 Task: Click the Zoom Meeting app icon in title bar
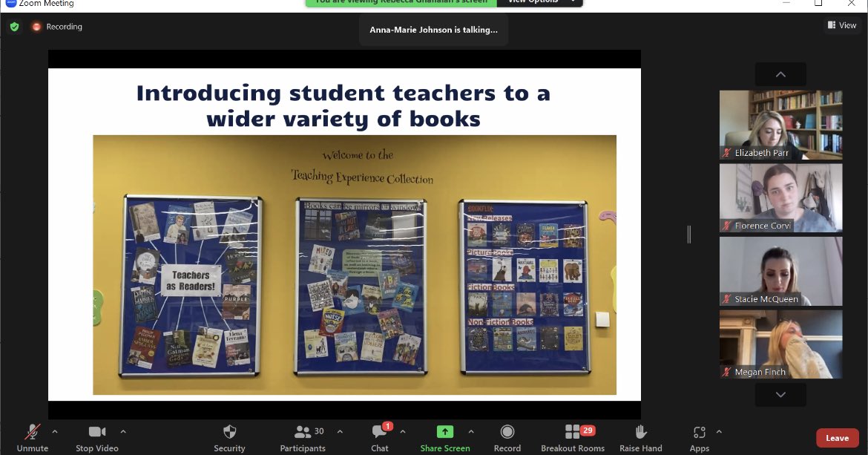[10, 3]
